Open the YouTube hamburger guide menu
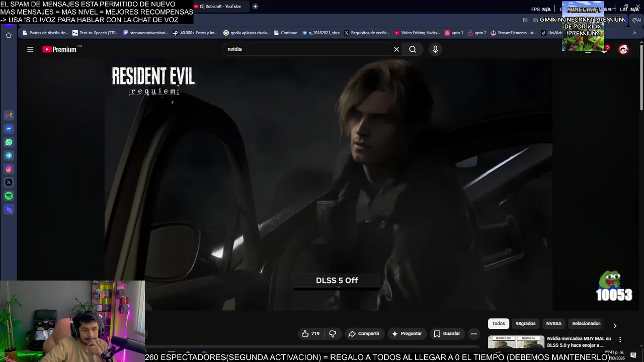This screenshot has height=362, width=644. (30, 49)
